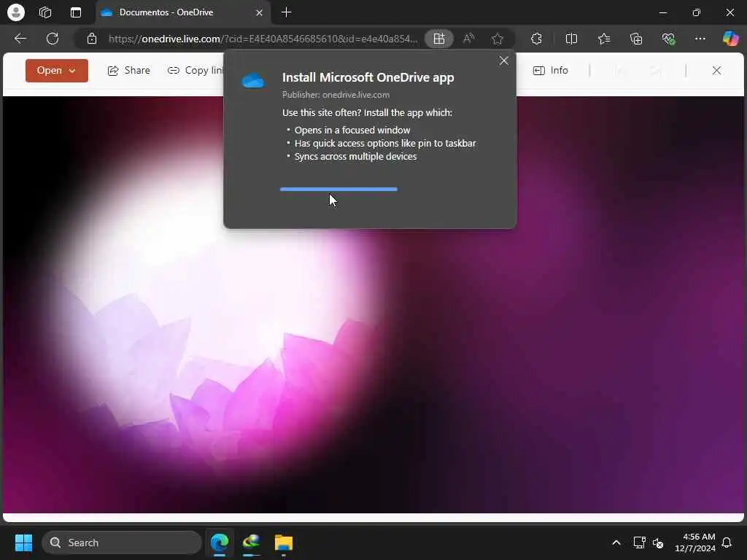The width and height of the screenshot is (747, 560).
Task: Open the Windows Start menu
Action: click(23, 542)
